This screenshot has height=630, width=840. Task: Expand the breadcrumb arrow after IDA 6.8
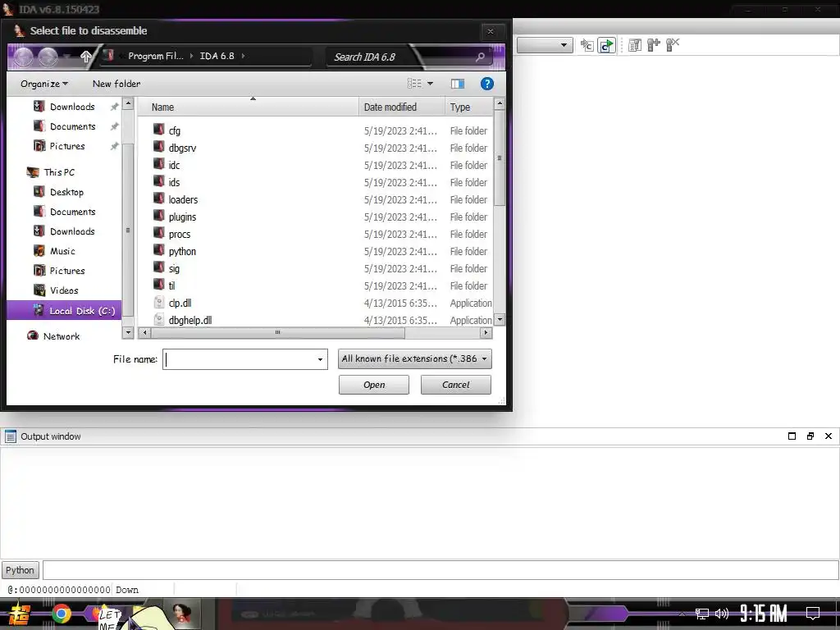(x=243, y=56)
